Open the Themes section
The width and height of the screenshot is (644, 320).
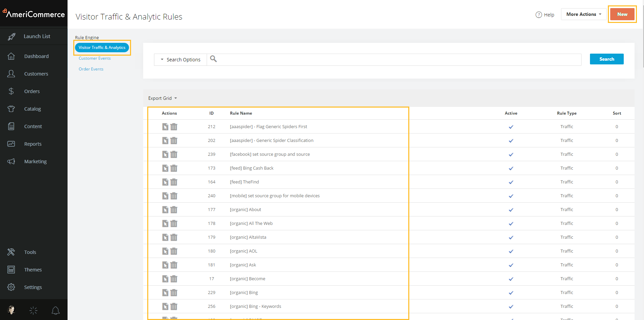34,270
